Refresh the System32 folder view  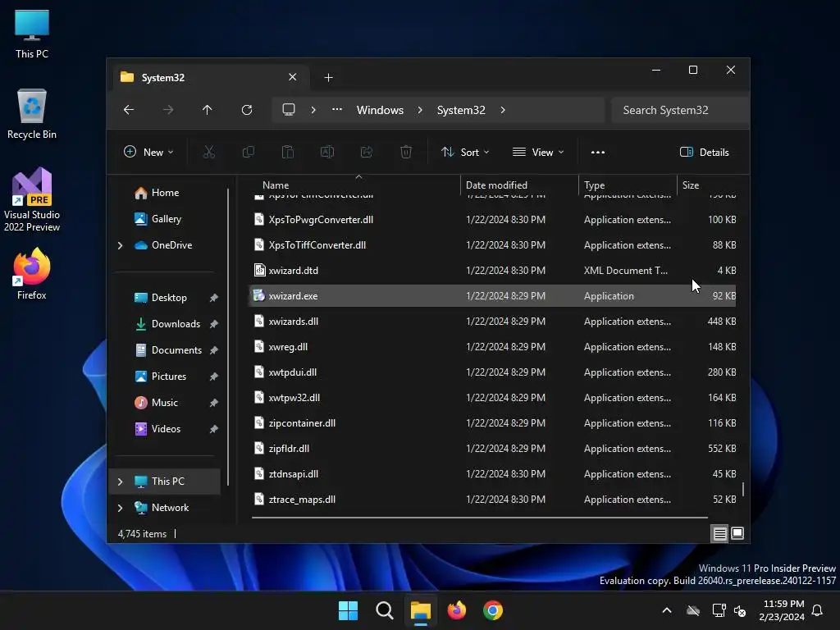(247, 110)
